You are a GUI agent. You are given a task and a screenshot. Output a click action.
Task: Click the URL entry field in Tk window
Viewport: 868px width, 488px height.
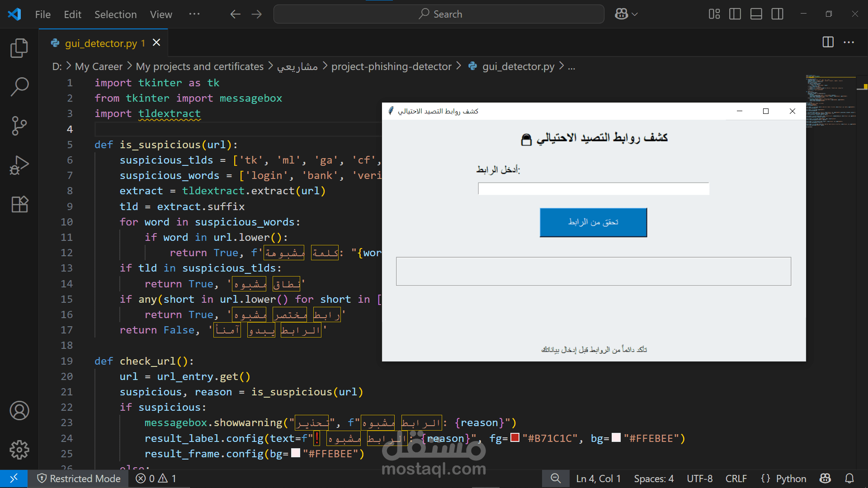click(x=594, y=189)
